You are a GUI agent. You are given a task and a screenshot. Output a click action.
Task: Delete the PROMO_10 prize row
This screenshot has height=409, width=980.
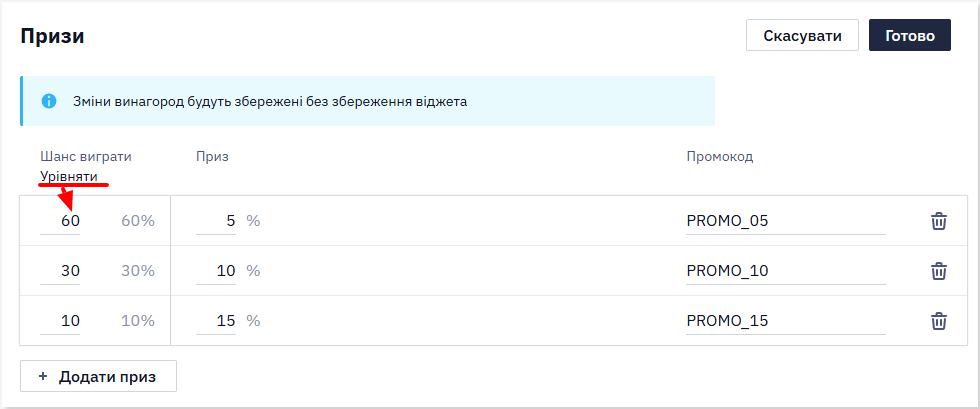coord(938,271)
